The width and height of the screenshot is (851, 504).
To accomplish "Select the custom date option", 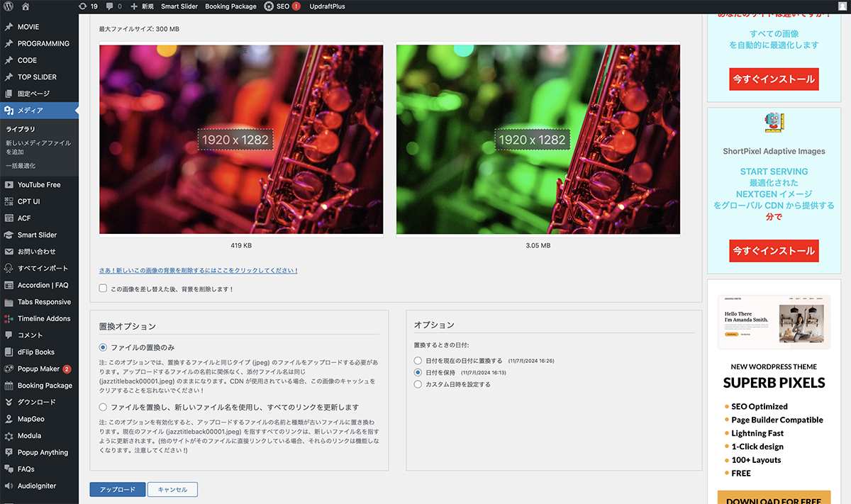I will [418, 384].
